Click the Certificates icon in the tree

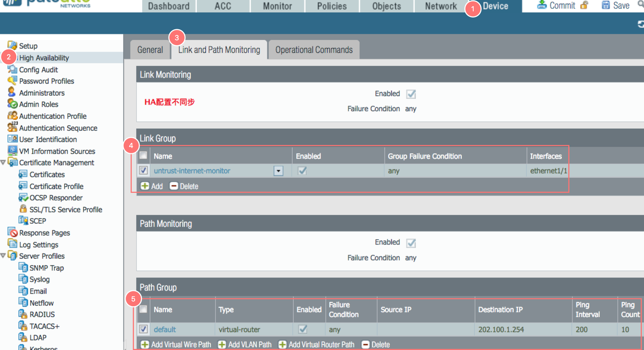pos(23,174)
